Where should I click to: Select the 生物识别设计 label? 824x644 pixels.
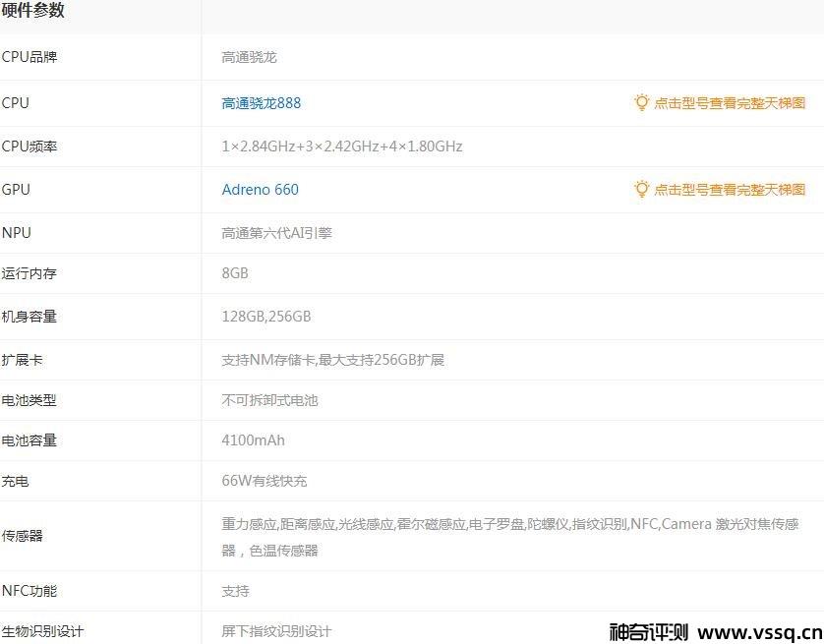(x=42, y=631)
